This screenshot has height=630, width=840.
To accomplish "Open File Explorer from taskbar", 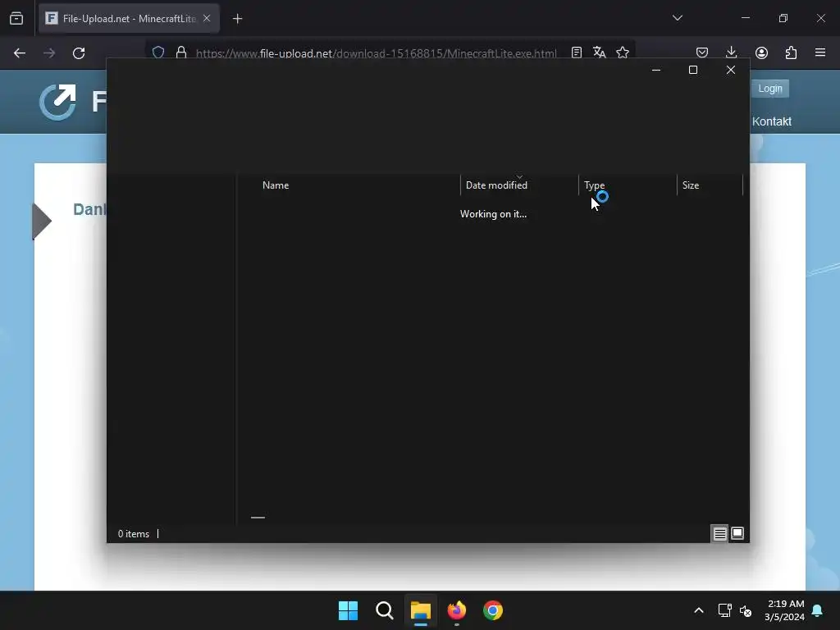I will [421, 610].
